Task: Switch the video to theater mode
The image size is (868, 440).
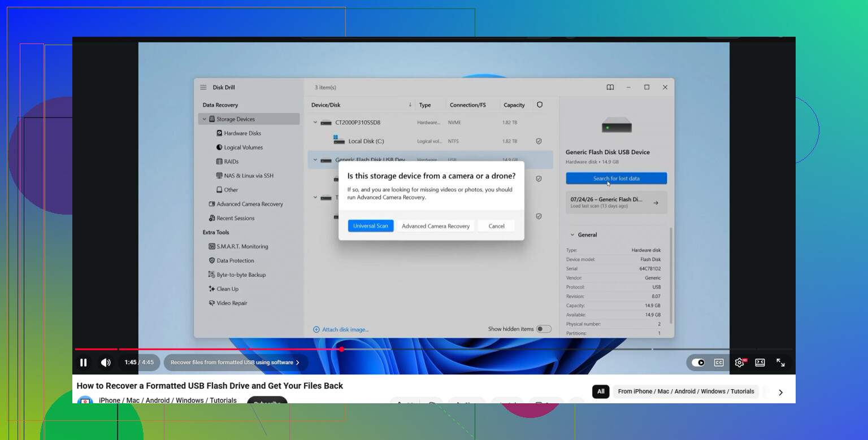Action: pos(760,363)
